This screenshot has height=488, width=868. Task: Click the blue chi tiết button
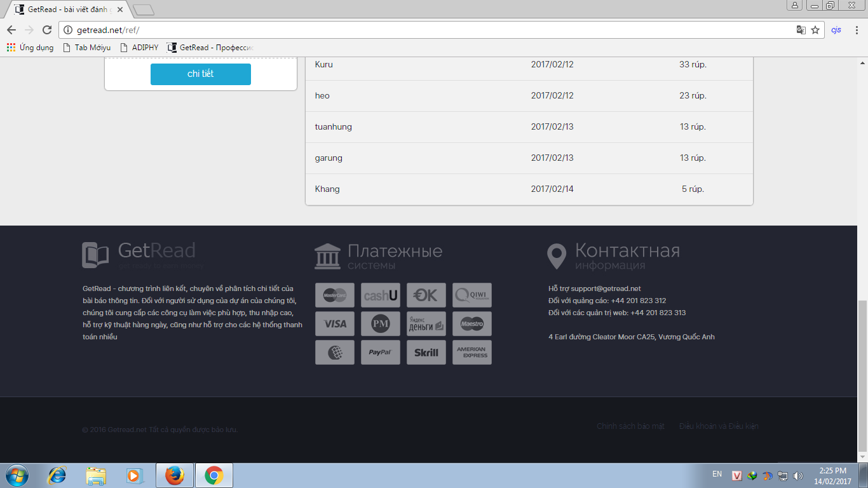(201, 74)
